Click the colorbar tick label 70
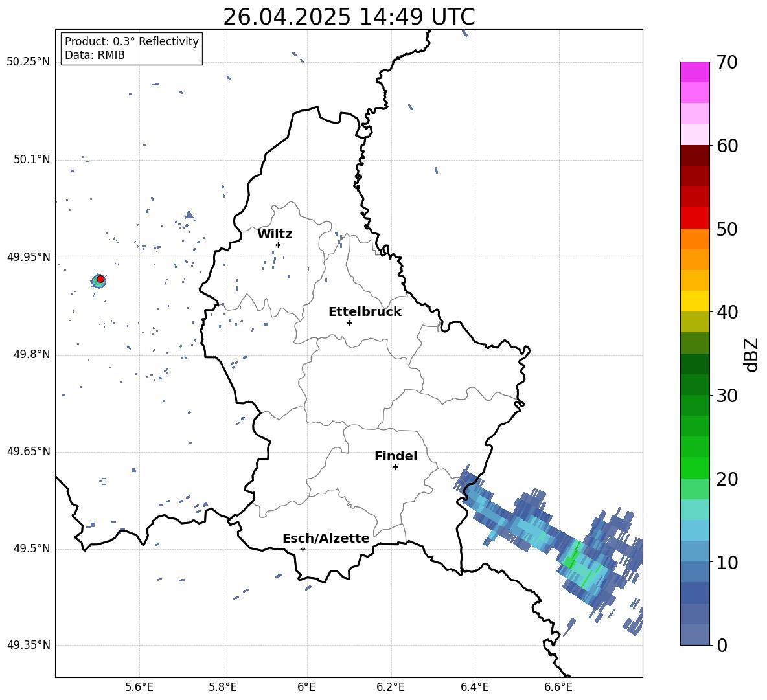 [x=727, y=63]
